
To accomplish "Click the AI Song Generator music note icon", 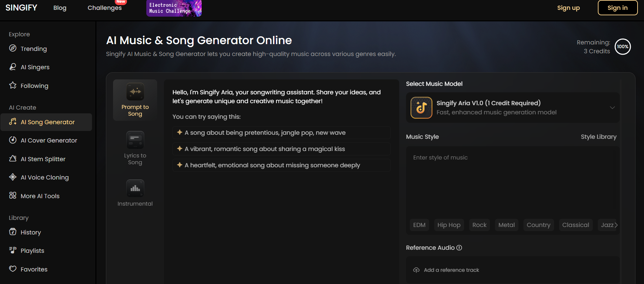I will pos(13,121).
